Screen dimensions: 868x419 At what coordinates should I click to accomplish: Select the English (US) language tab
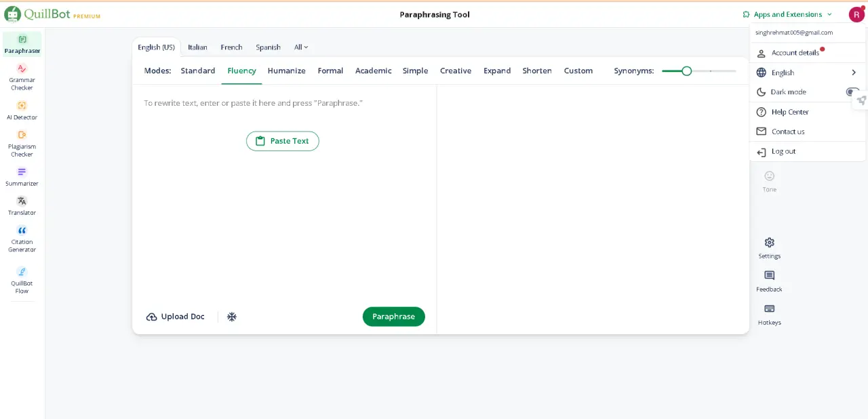(156, 47)
